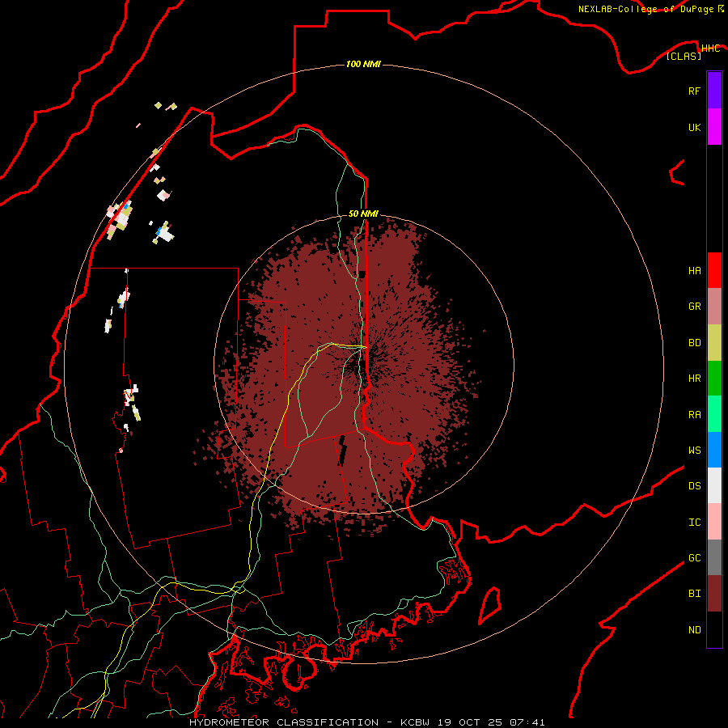Image resolution: width=728 pixels, height=728 pixels.
Task: Click the KCBW radar site identifier
Action: [x=416, y=722]
